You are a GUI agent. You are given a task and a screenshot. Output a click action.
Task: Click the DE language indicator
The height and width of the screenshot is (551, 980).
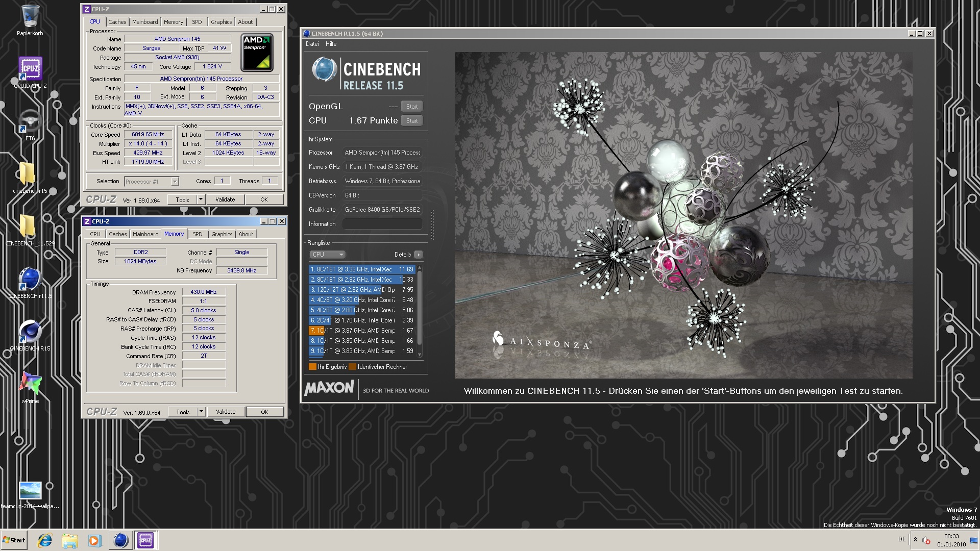[902, 539]
